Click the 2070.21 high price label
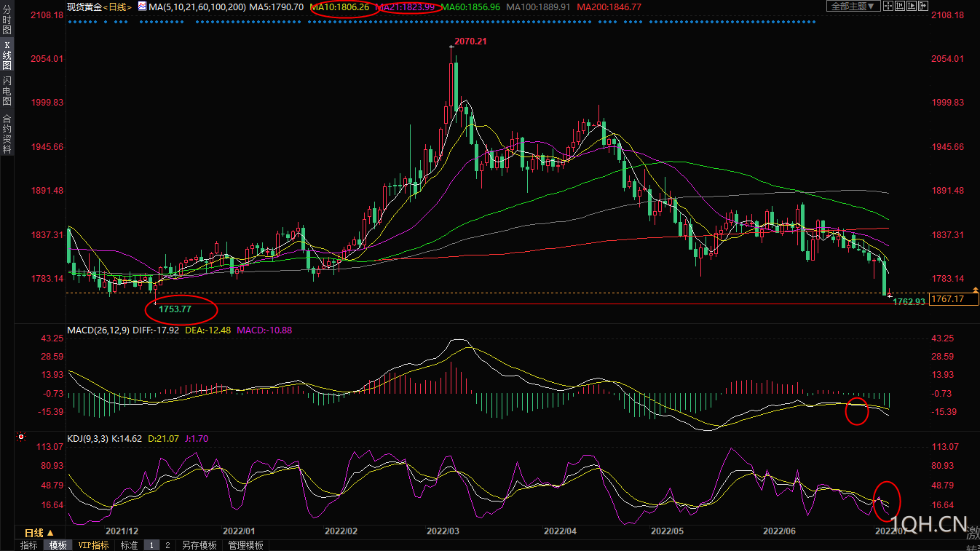 point(470,41)
